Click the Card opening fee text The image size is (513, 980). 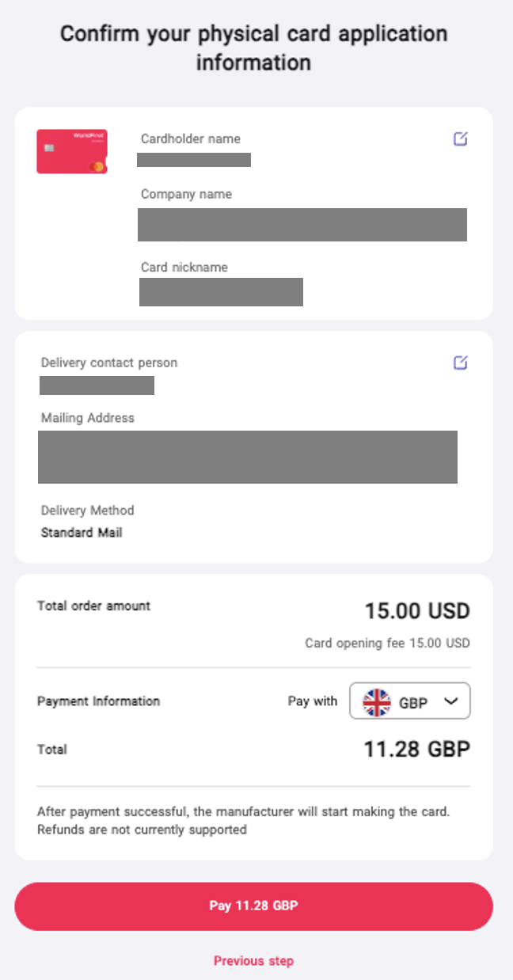tap(387, 644)
